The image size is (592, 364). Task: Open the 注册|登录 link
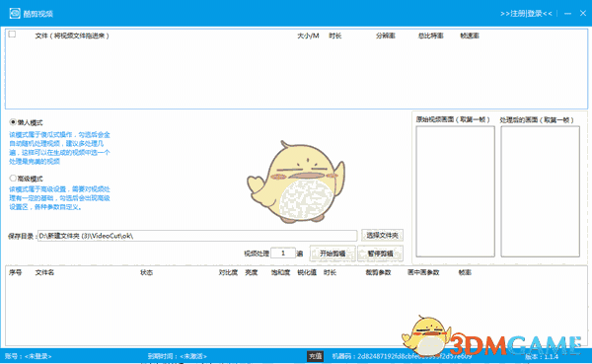[526, 14]
